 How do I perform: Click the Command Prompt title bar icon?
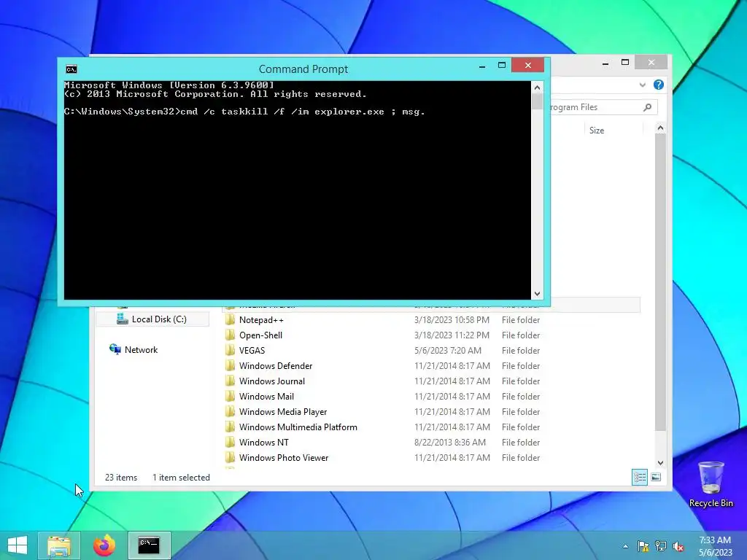[x=71, y=69]
